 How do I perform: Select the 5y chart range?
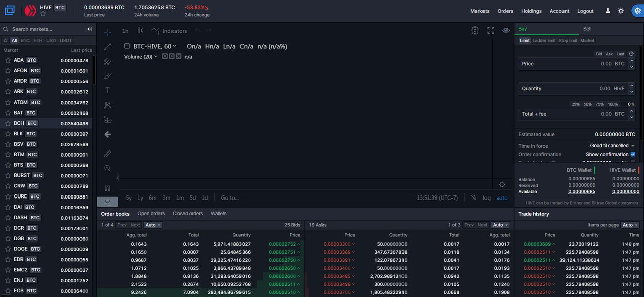[x=129, y=198]
